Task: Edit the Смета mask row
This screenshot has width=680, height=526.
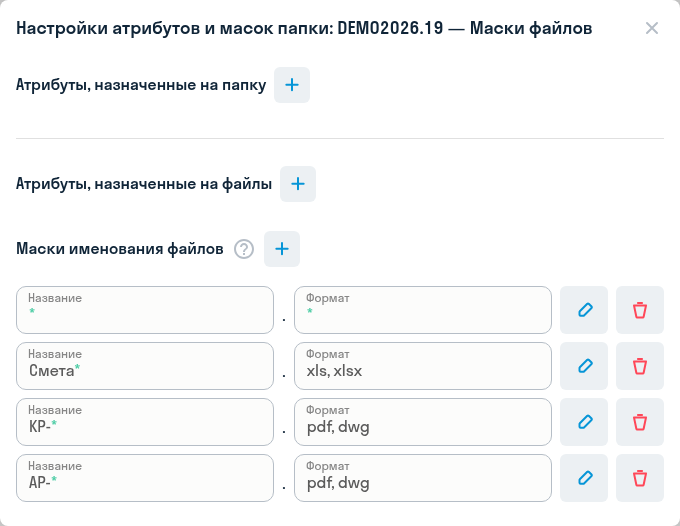Action: point(584,366)
